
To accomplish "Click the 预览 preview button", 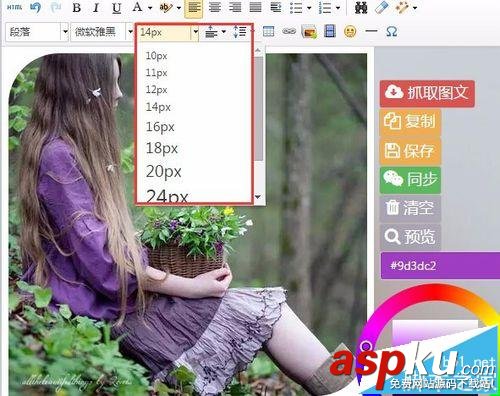I will pyautogui.click(x=410, y=237).
